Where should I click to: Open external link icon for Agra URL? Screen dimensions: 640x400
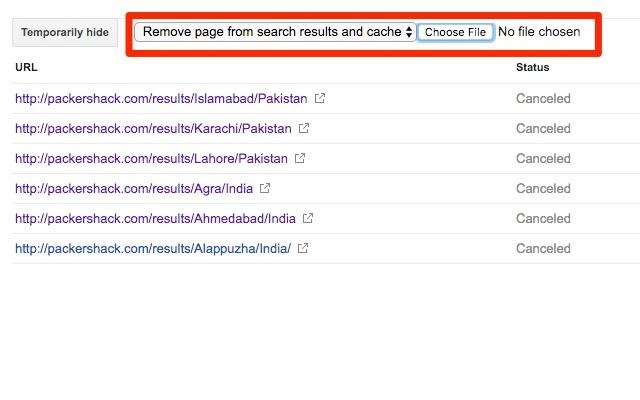point(265,189)
